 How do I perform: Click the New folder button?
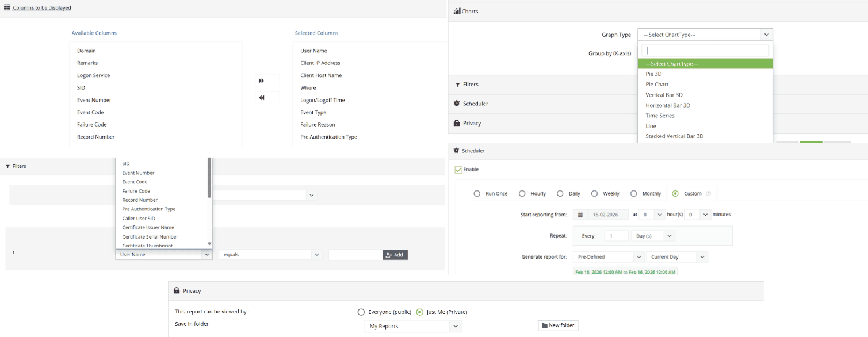[557, 325]
